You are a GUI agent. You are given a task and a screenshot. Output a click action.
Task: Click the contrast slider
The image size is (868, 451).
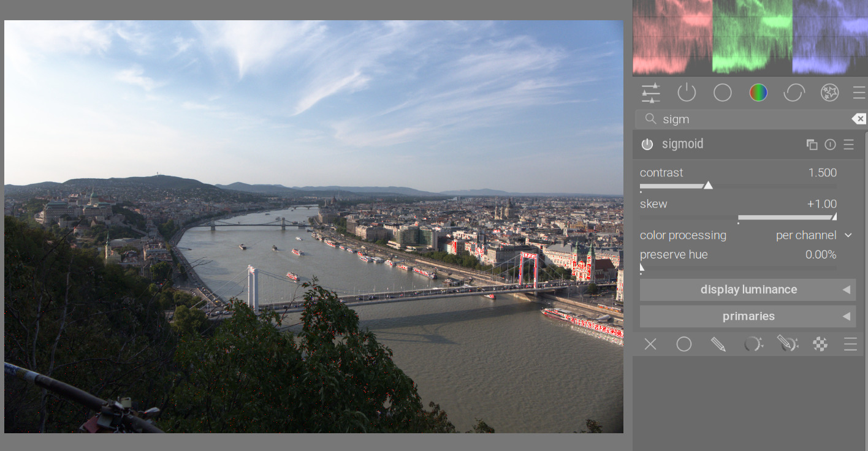click(x=708, y=185)
